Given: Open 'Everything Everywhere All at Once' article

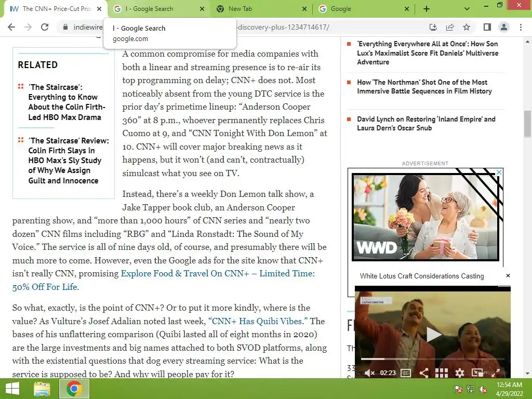Looking at the screenshot, I should [428, 53].
